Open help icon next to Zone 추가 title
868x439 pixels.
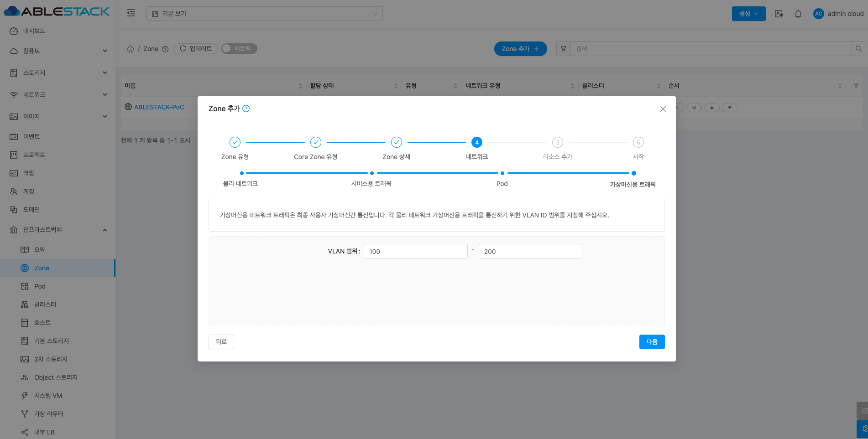coord(246,108)
